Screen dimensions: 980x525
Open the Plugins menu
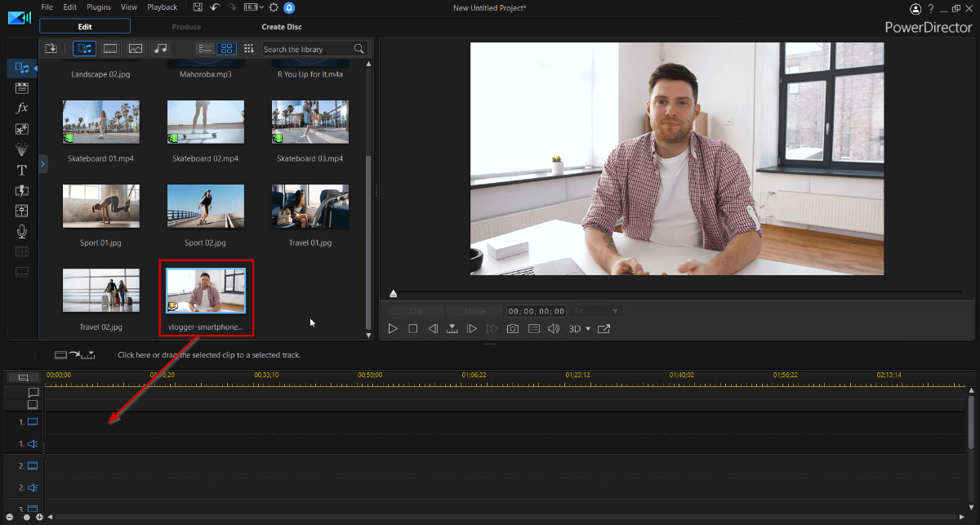click(99, 7)
